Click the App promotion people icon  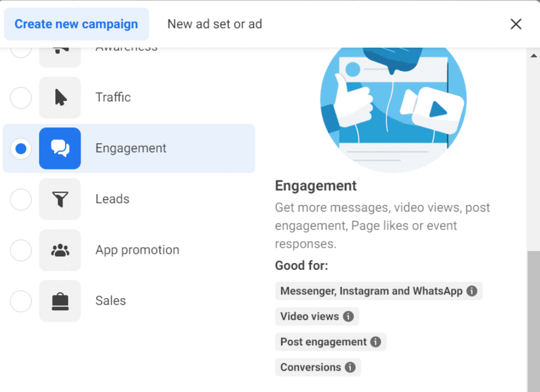(x=60, y=250)
